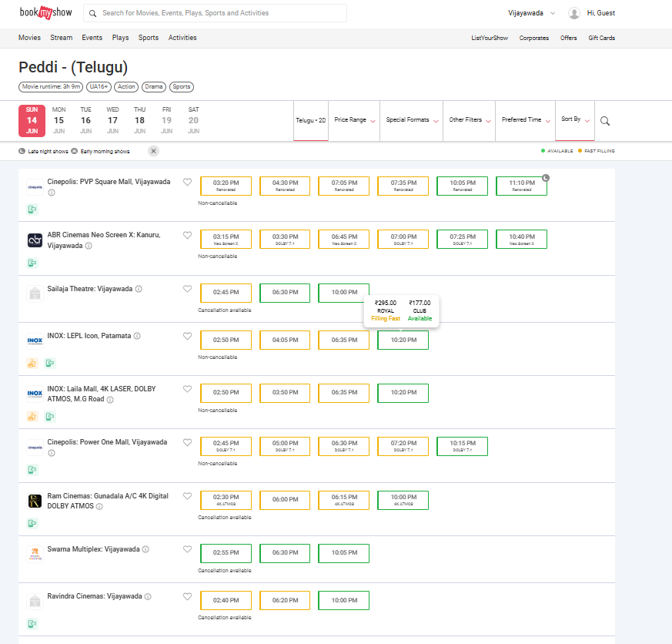Click M-Ticket icon under Ram Cinemas
This screenshot has height=644, width=672.
tap(32, 523)
